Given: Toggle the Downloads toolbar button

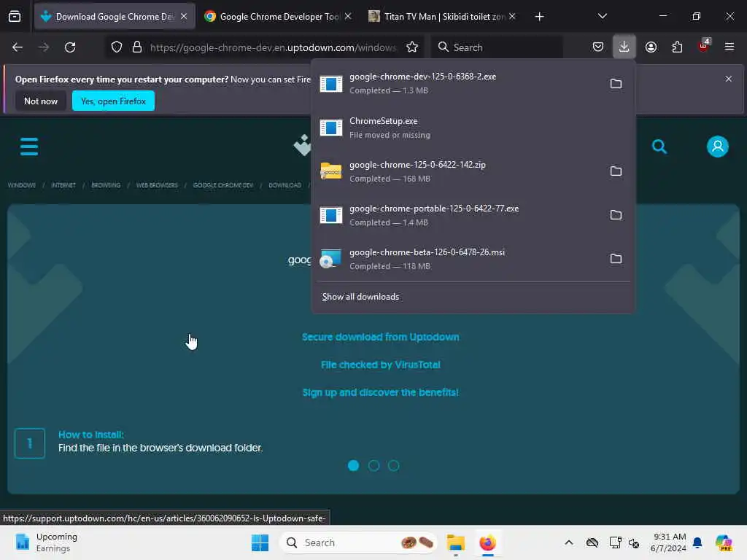Looking at the screenshot, I should (x=624, y=47).
